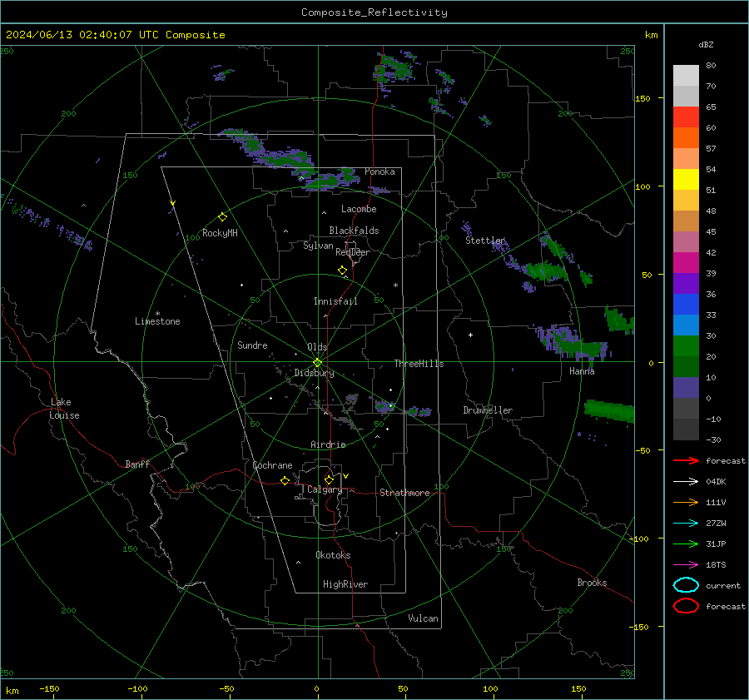Screen dimensions: 749x700
Task: Pick the orange 57-60 dBZ swatch
Action: pyautogui.click(x=686, y=138)
